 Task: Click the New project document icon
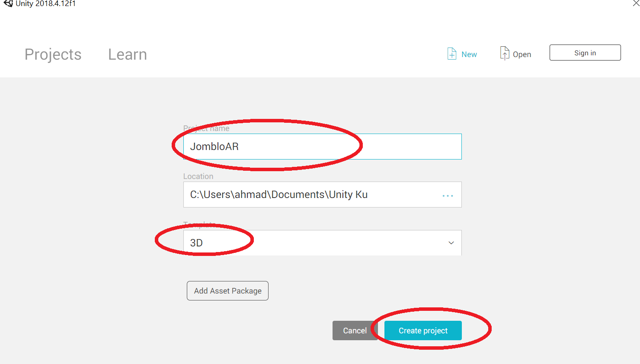[452, 54]
